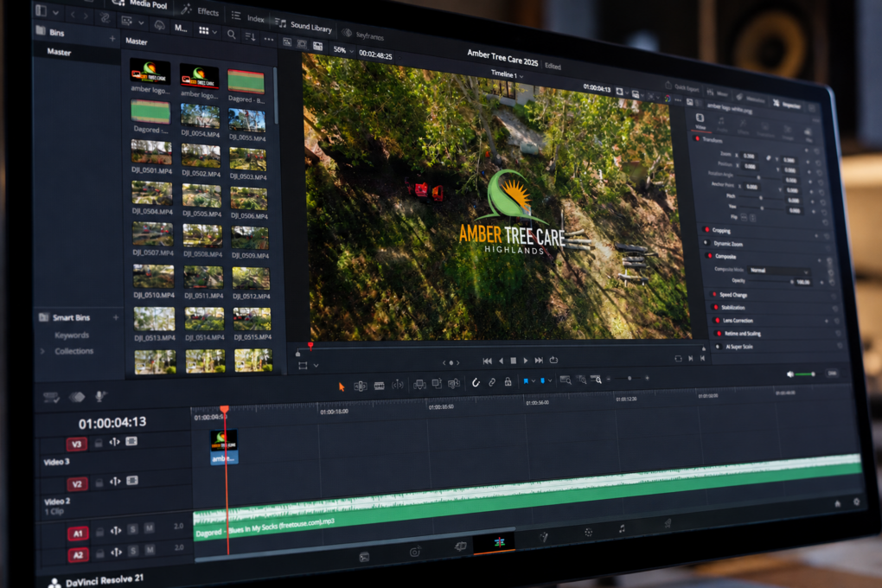Screen dimensions: 882x588
Task: Toggle the Stabilization enable switch
Action: pos(715,307)
